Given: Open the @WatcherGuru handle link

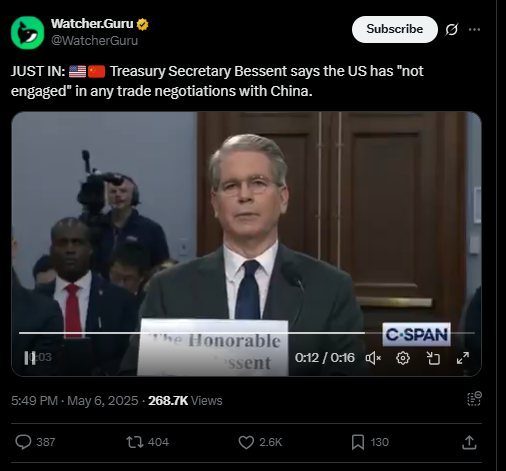Looking at the screenshot, I should point(94,40).
